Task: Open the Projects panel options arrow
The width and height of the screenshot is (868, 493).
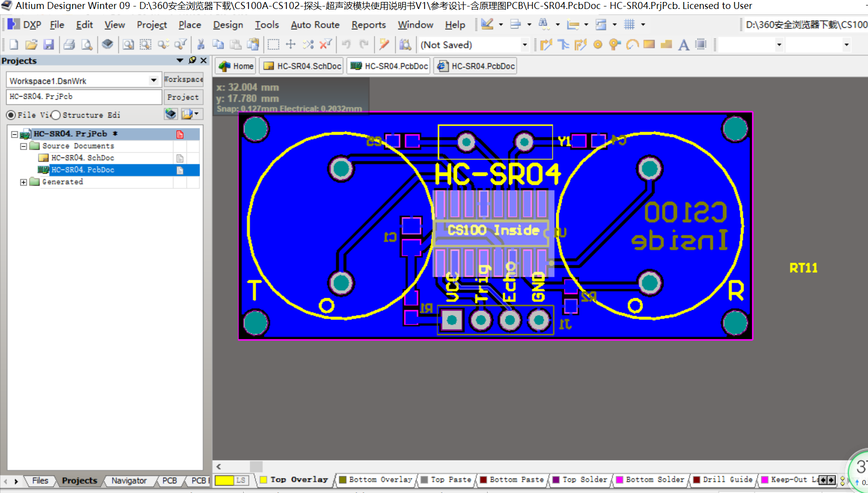Action: [x=180, y=60]
